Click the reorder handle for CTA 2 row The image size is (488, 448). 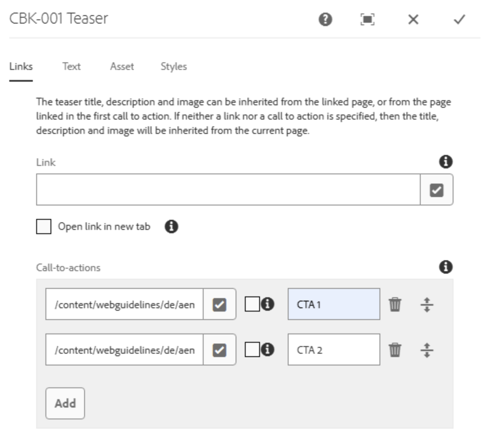pos(427,349)
